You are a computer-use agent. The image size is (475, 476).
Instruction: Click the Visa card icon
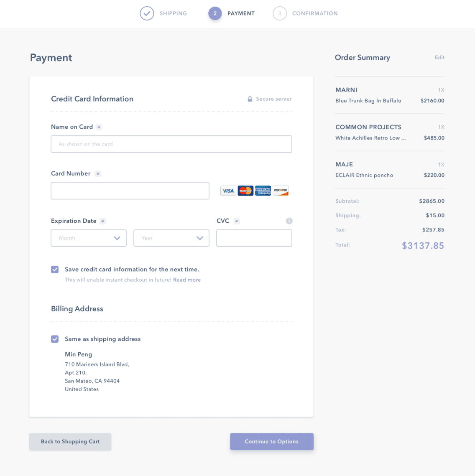(228, 191)
